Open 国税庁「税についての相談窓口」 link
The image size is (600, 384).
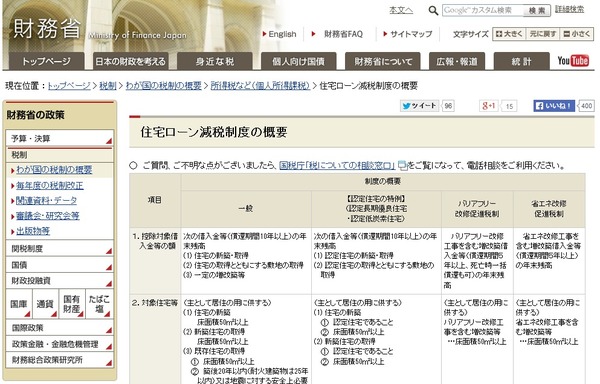coord(337,165)
